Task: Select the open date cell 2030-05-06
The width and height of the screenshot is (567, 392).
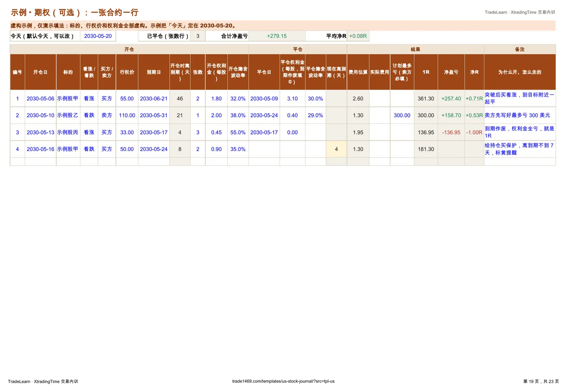Action: (x=40, y=98)
